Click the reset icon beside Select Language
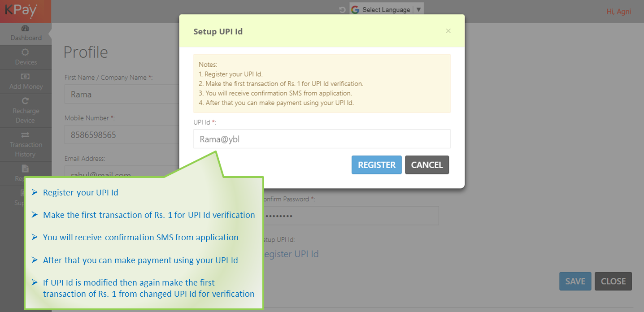 point(342,9)
